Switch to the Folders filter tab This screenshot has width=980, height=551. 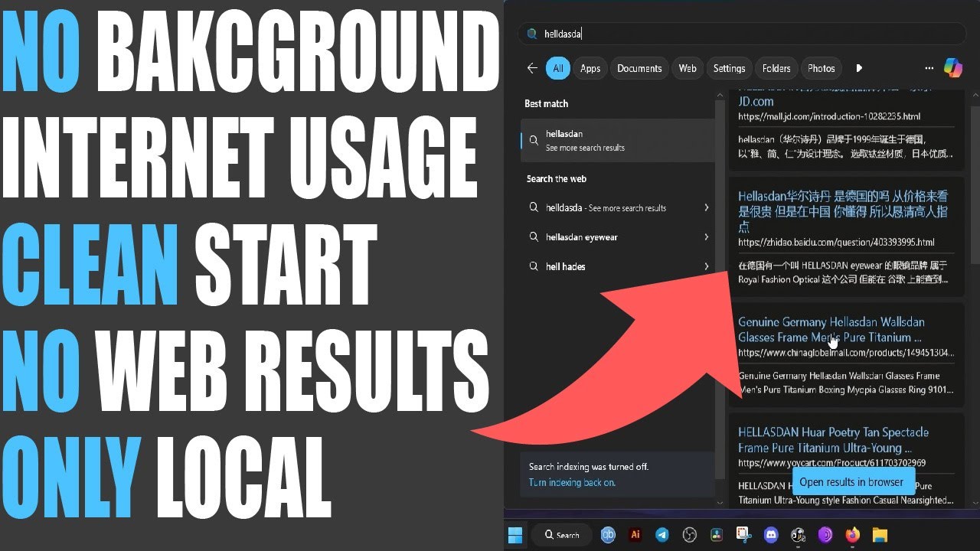(776, 68)
